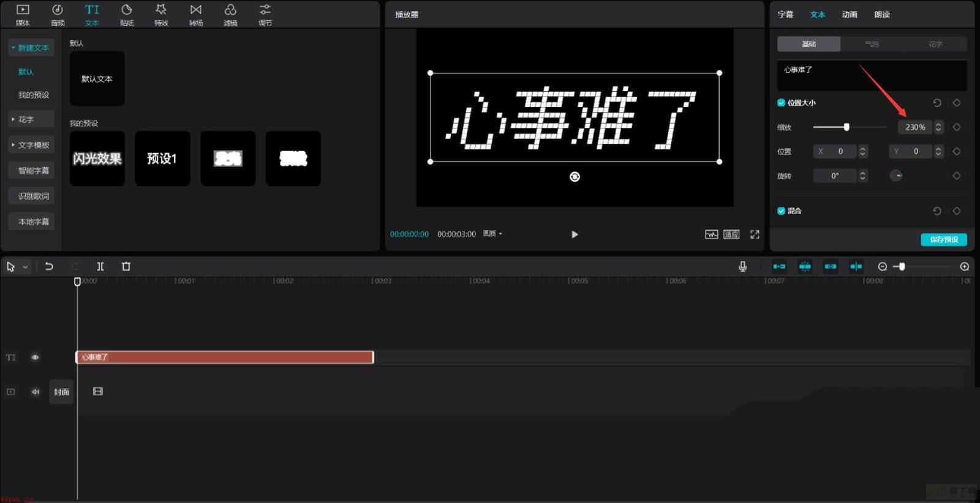Open 识别歌词 in sidebar
Image resolution: width=980 pixels, height=503 pixels.
pos(31,196)
